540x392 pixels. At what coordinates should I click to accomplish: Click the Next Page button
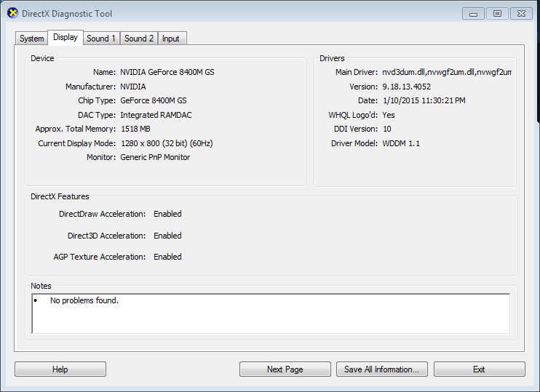[285, 369]
